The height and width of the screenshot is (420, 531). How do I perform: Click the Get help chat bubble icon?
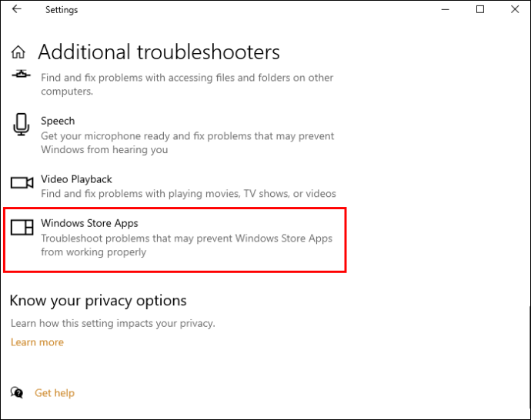[x=17, y=393]
